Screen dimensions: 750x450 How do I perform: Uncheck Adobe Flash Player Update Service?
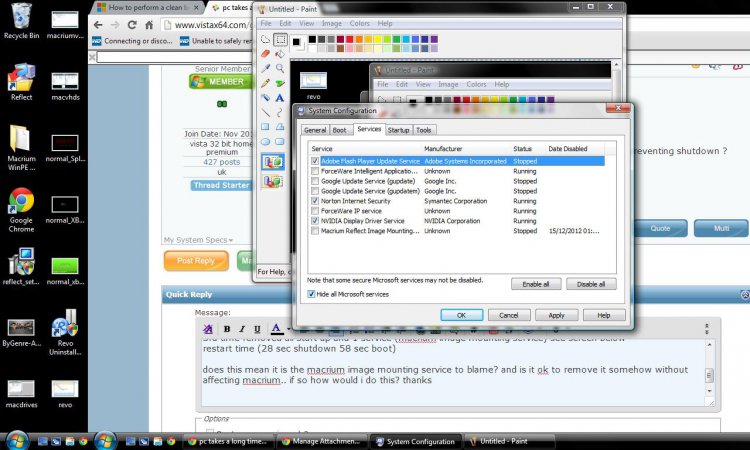(x=315, y=161)
